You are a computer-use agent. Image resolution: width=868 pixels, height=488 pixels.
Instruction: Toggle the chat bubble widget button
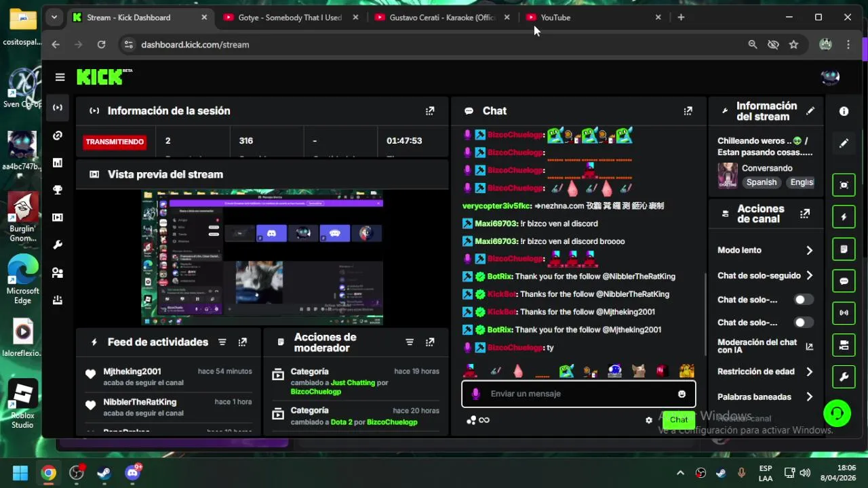click(x=844, y=281)
